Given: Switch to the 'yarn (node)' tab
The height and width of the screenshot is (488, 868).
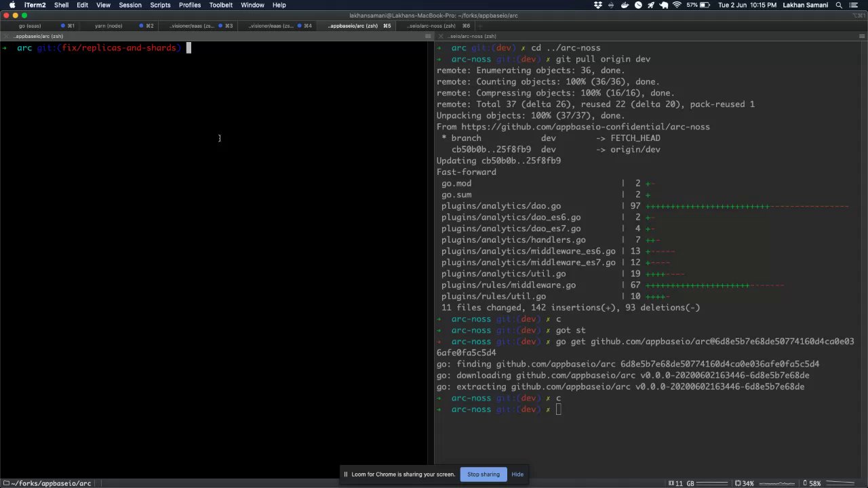Looking at the screenshot, I should coord(117,26).
